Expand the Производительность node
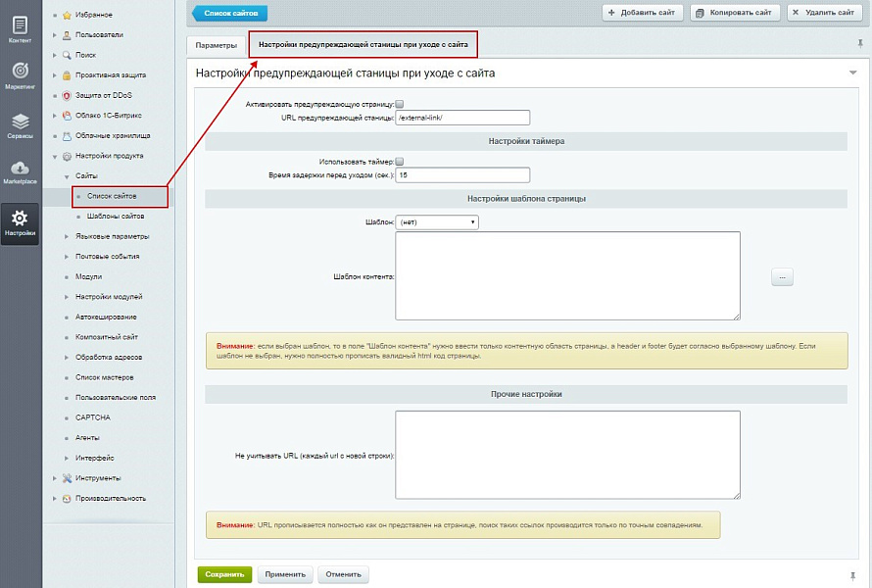Viewport: 872px width, 588px height. [x=55, y=499]
